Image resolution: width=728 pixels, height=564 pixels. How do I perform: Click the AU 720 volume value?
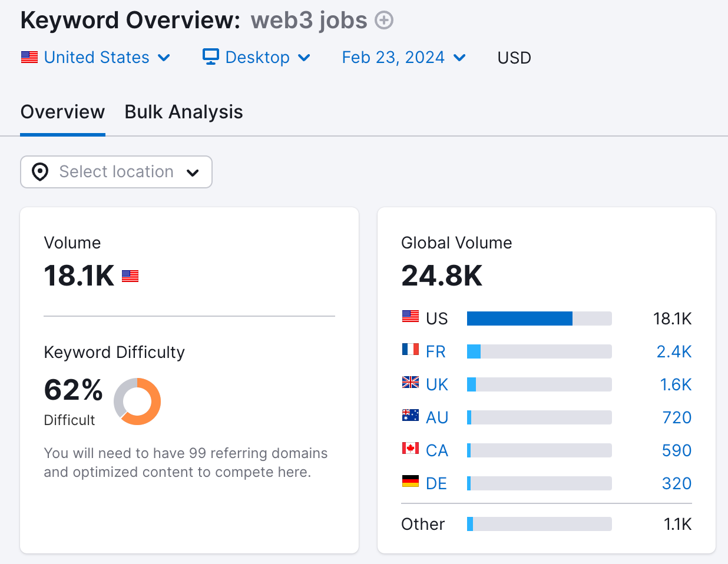pyautogui.click(x=677, y=417)
